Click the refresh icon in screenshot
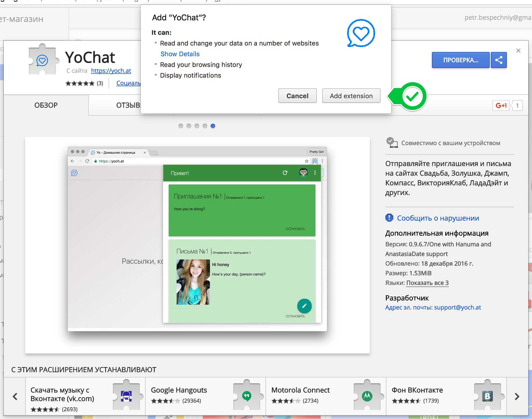This screenshot has width=532, height=419. pyautogui.click(x=285, y=173)
